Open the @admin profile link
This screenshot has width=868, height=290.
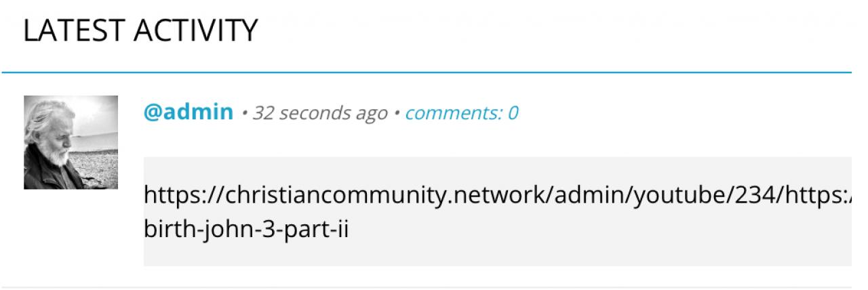click(x=188, y=112)
